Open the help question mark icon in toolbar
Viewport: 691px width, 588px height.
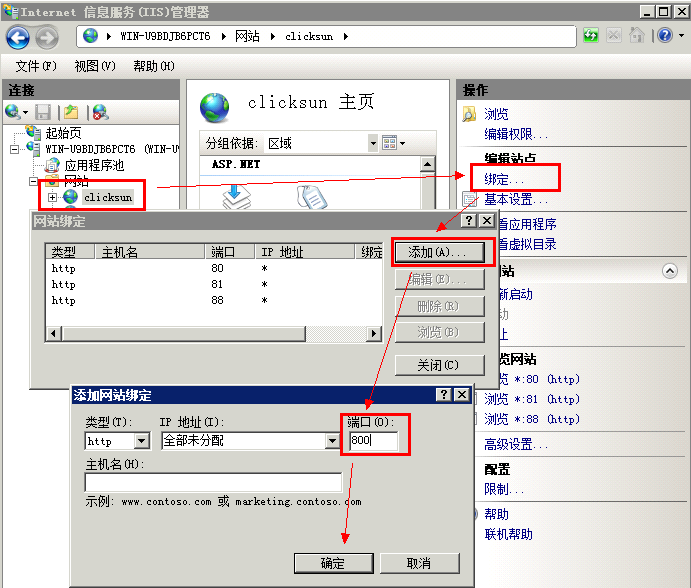[665, 36]
